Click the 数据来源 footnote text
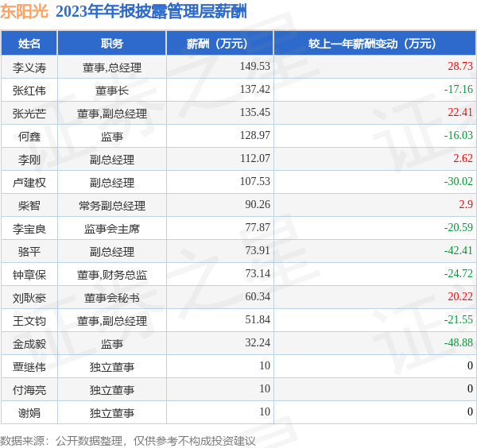 (x=128, y=441)
